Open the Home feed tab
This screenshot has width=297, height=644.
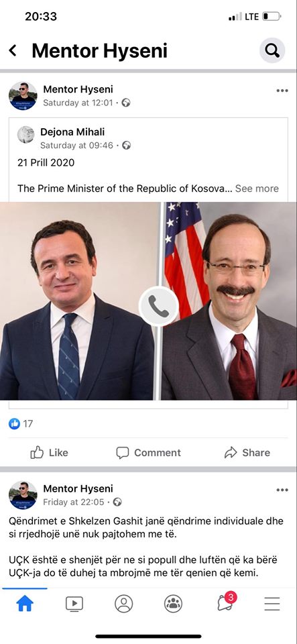click(x=25, y=604)
